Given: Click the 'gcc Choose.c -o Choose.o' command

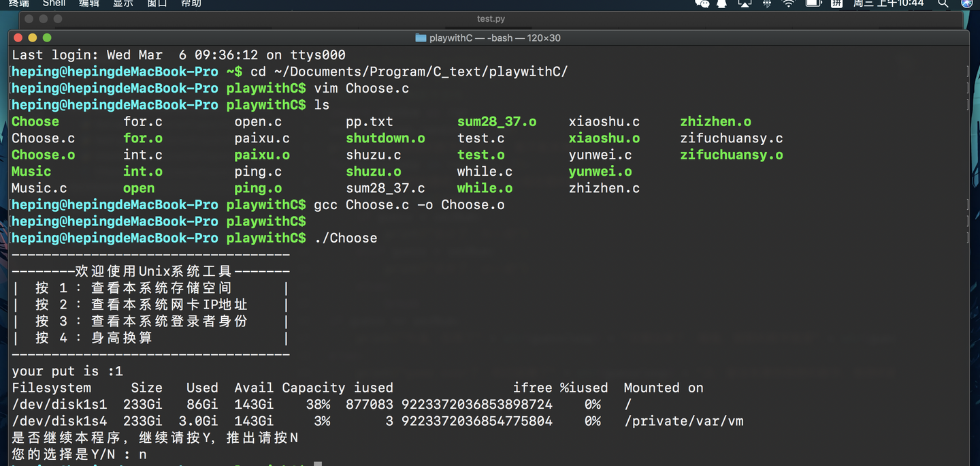Looking at the screenshot, I should pyautogui.click(x=409, y=205).
